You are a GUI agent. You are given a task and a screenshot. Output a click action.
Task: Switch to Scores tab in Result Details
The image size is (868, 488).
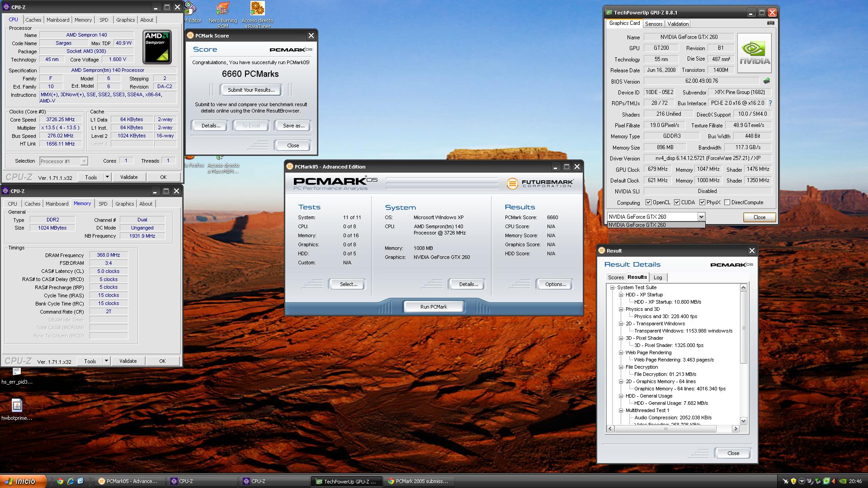click(616, 277)
